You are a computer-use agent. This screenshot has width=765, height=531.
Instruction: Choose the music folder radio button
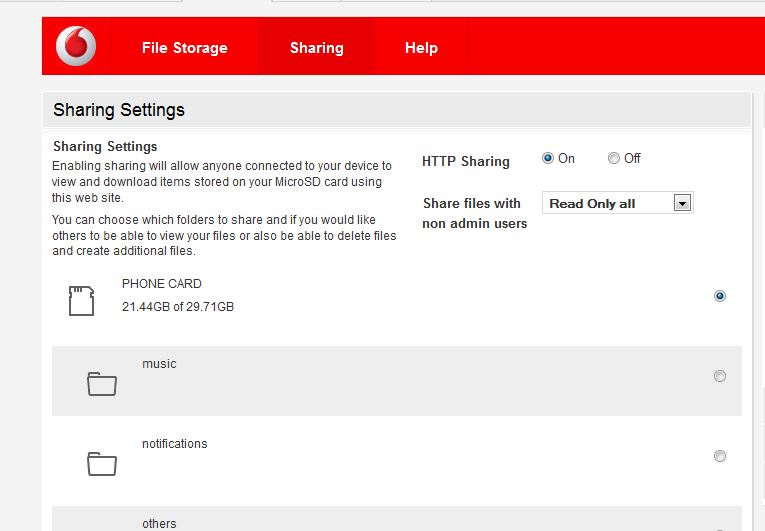pos(720,376)
